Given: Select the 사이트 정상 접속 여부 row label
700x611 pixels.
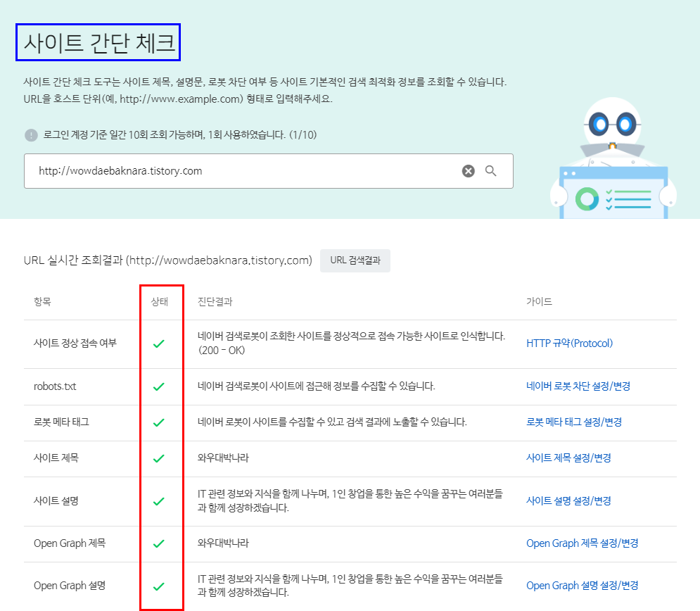Looking at the screenshot, I should click(75, 343).
